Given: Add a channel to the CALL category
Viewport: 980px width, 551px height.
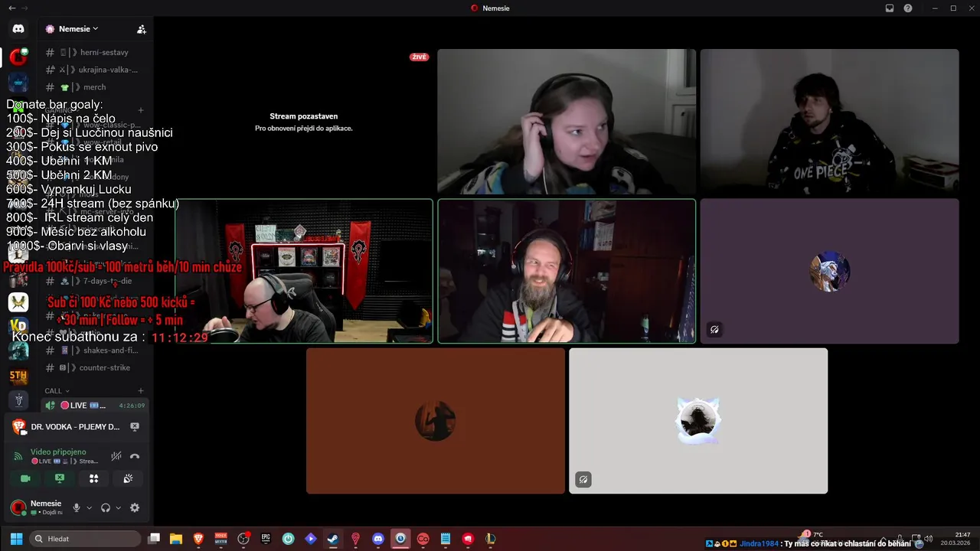Looking at the screenshot, I should pyautogui.click(x=141, y=390).
